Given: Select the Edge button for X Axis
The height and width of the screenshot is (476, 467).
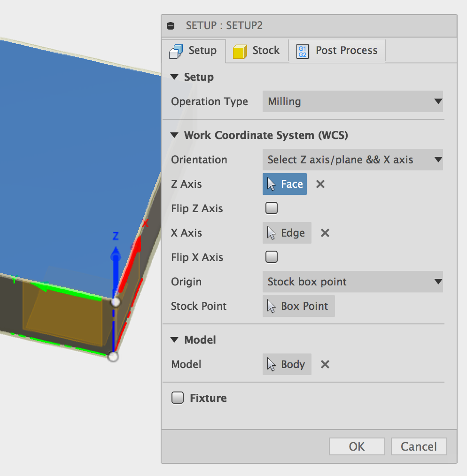Looking at the screenshot, I should click(287, 233).
